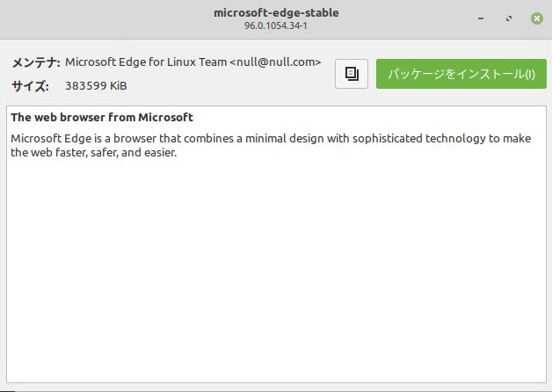Minimize the package installer window

pos(481,18)
